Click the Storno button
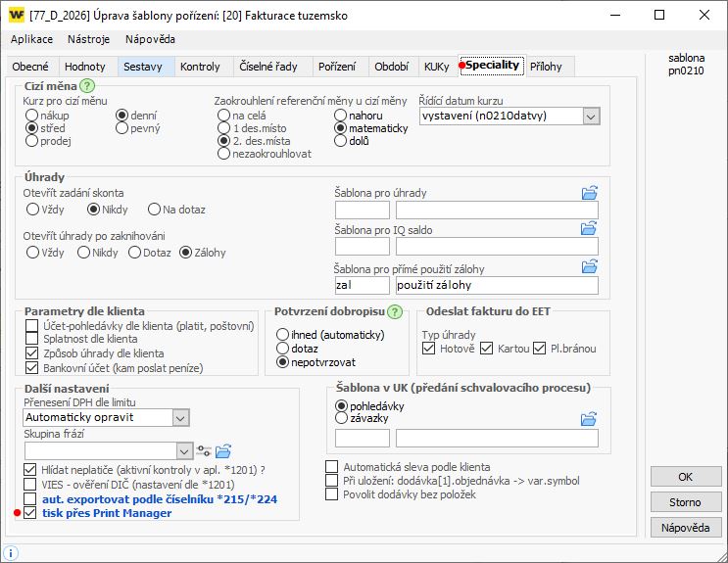The height and width of the screenshot is (563, 728). tap(685, 502)
